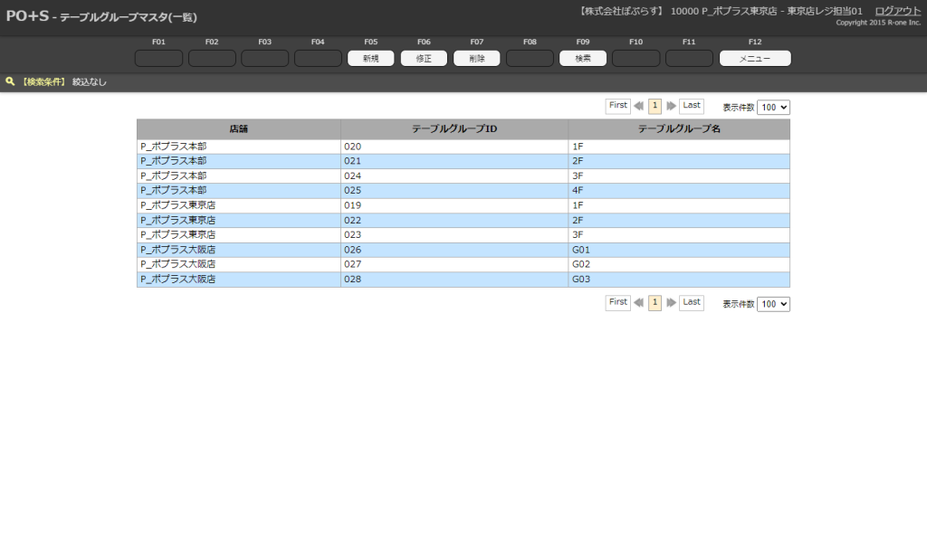This screenshot has height=560, width=927.
Task: Click the ログアウト link
Action: 897,11
